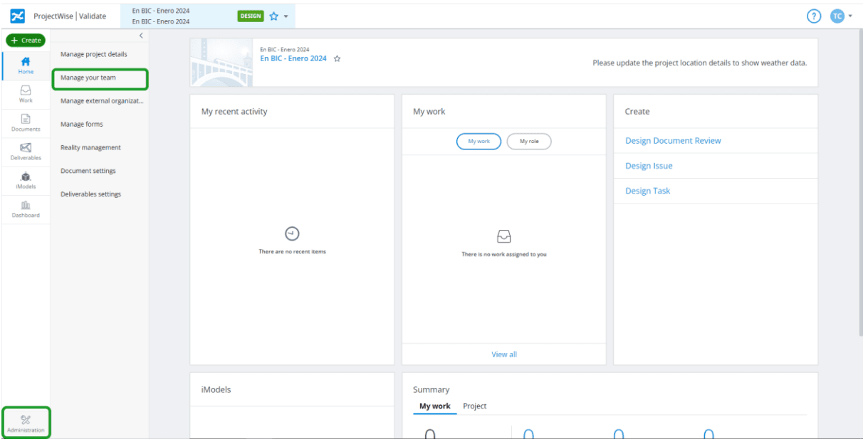Select the Work icon in the sidebar
868x442 pixels.
[26, 94]
